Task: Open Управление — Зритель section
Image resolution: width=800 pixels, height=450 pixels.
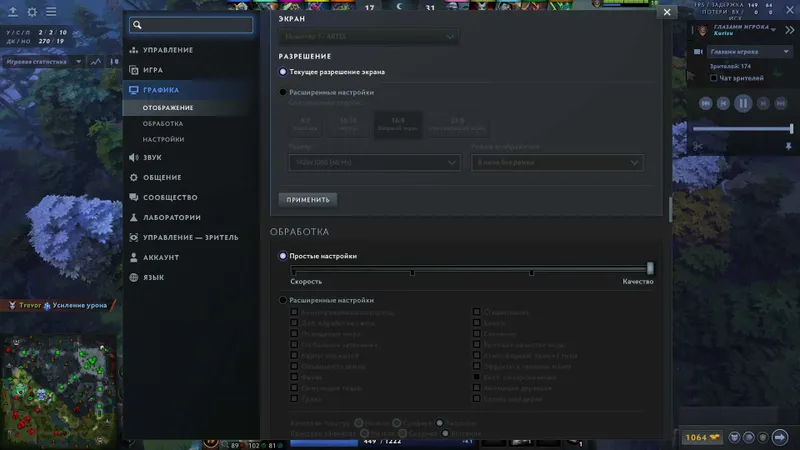Action: click(x=191, y=237)
